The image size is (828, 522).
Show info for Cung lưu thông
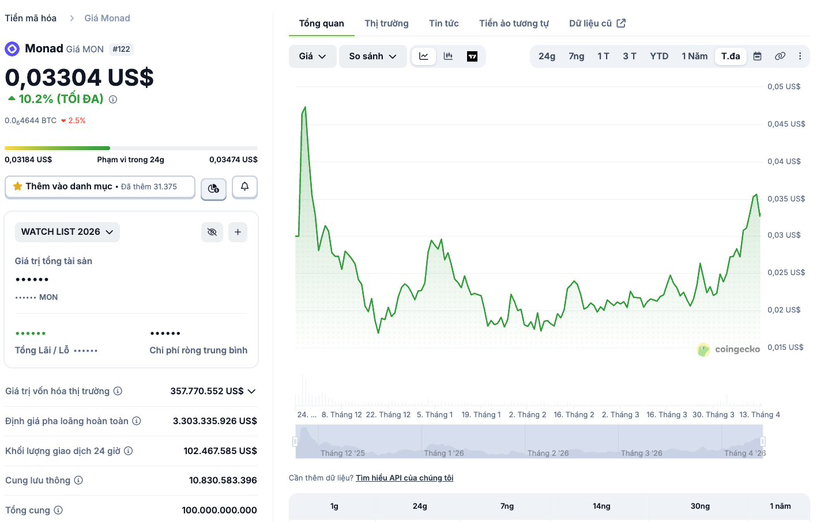78,480
